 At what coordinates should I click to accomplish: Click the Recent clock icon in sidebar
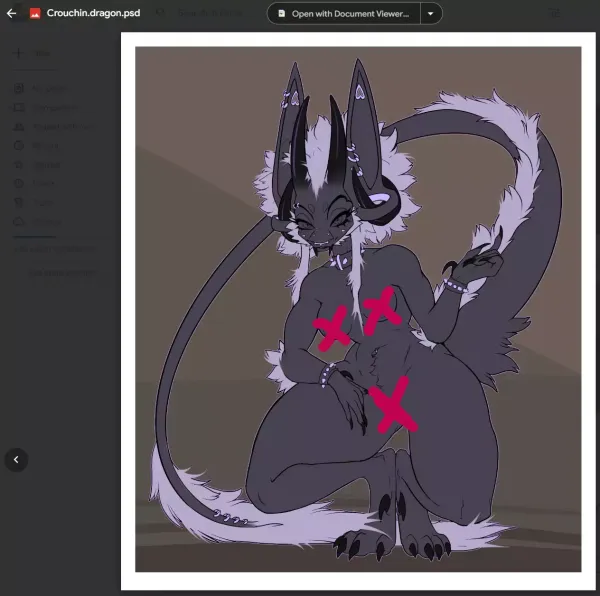[x=18, y=146]
